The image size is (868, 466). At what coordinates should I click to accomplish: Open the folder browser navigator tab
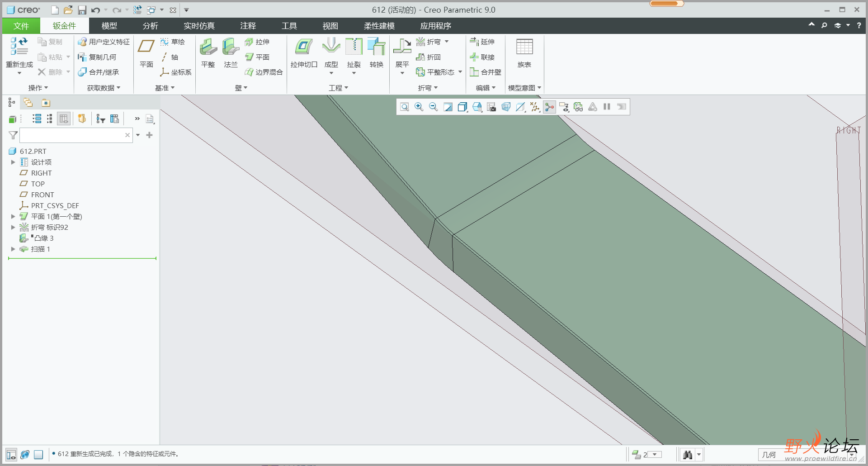coord(28,103)
